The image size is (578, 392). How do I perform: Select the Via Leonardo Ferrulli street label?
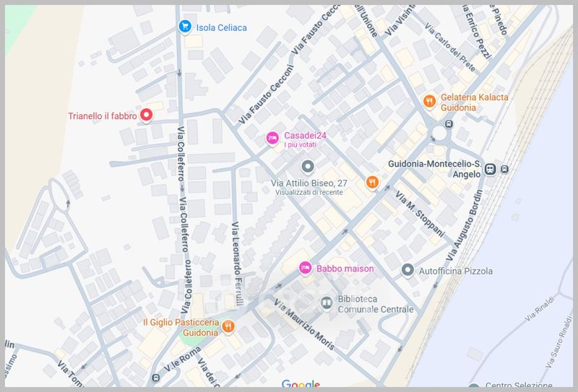(x=238, y=263)
